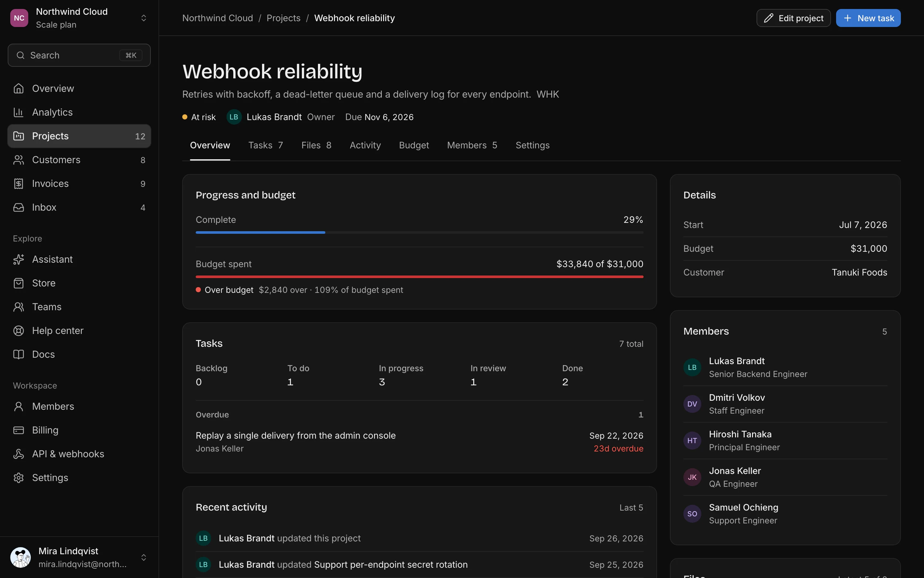
Task: Click the Overview home icon in sidebar
Action: click(18, 88)
